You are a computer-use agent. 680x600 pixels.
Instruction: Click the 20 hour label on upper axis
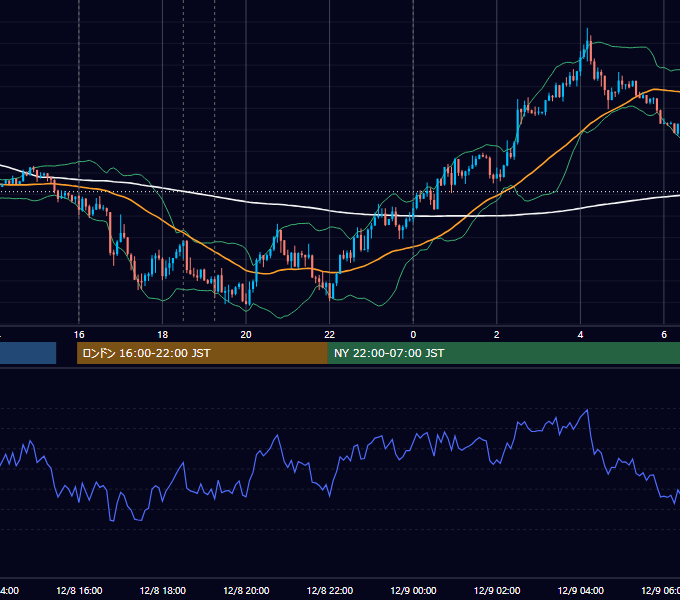[246, 335]
